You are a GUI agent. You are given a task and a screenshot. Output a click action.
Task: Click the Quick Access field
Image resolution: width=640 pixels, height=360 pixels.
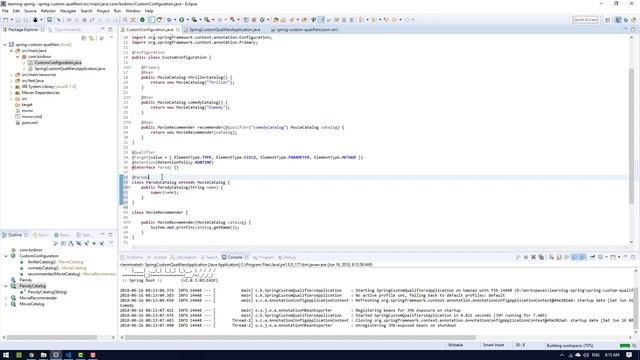(585, 20)
